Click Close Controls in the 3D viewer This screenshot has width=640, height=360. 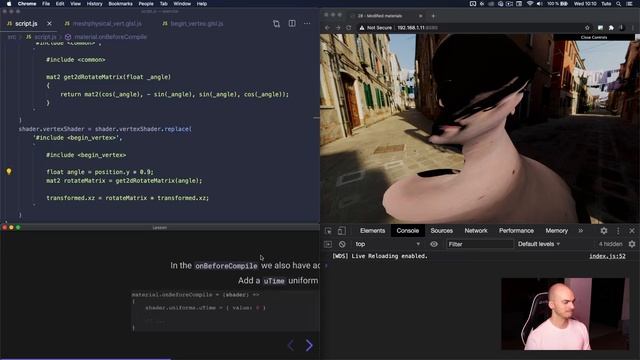(593, 37)
